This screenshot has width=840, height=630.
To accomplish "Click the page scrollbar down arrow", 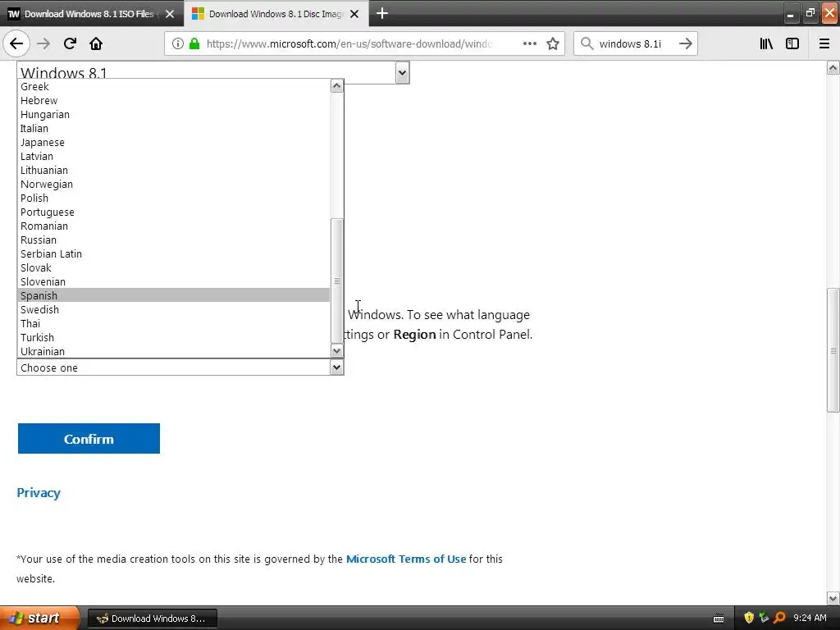I will click(833, 598).
